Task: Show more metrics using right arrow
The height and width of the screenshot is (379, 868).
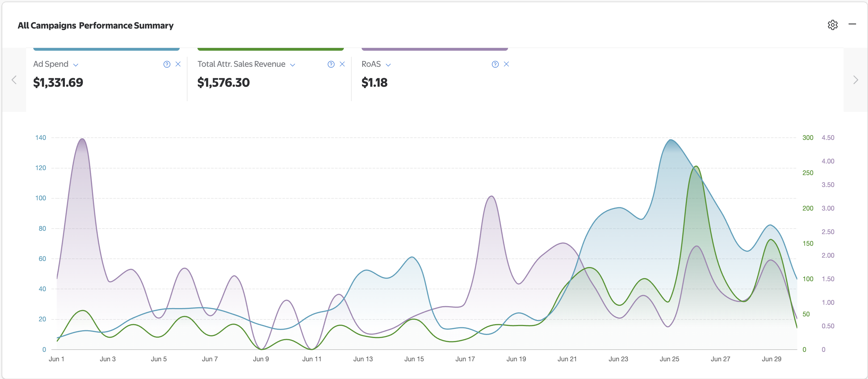Action: point(856,80)
